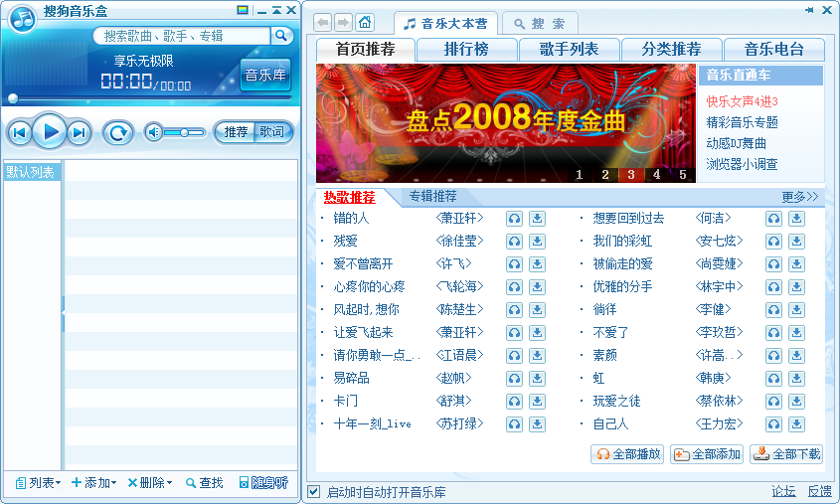This screenshot has height=504, width=840.
Task: Open 随身听 portable player
Action: pyautogui.click(x=263, y=483)
